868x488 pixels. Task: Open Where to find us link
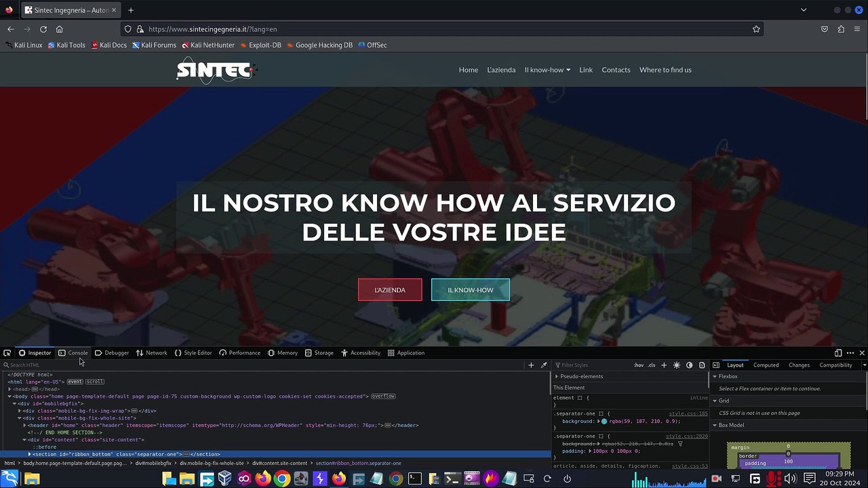pyautogui.click(x=665, y=70)
